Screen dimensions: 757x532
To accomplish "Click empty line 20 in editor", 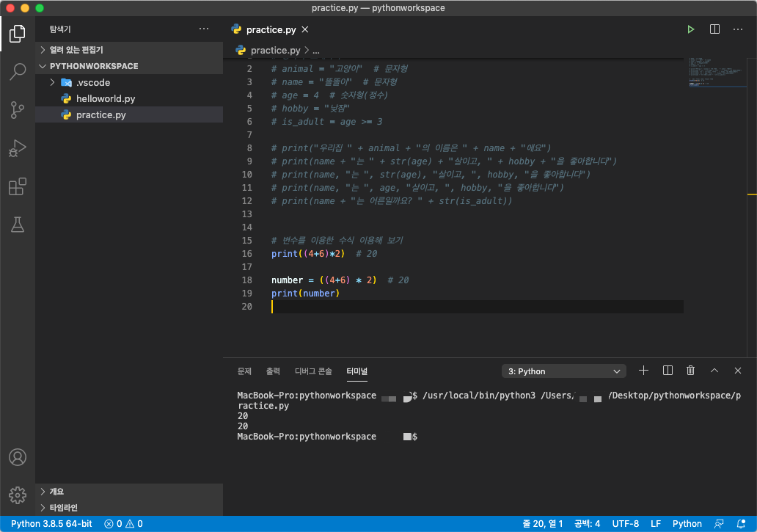I will (477, 307).
